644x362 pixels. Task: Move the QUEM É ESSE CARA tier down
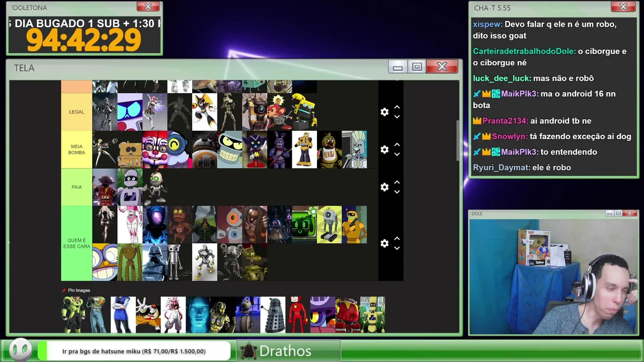pyautogui.click(x=397, y=248)
